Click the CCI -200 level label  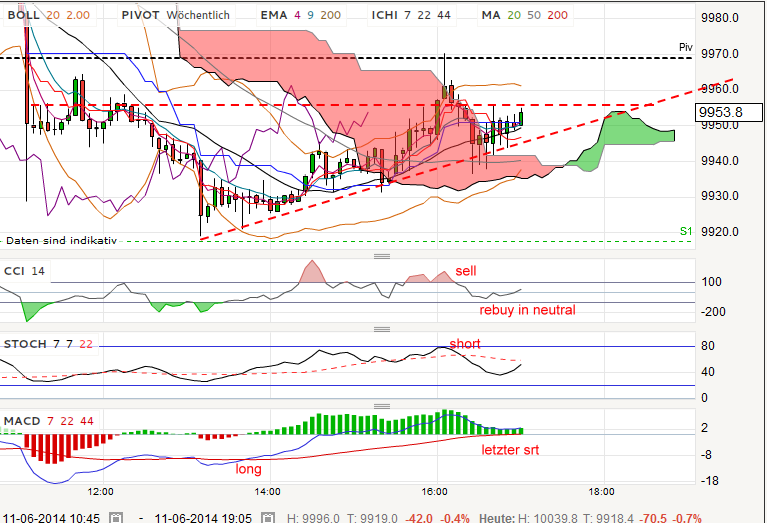point(713,312)
